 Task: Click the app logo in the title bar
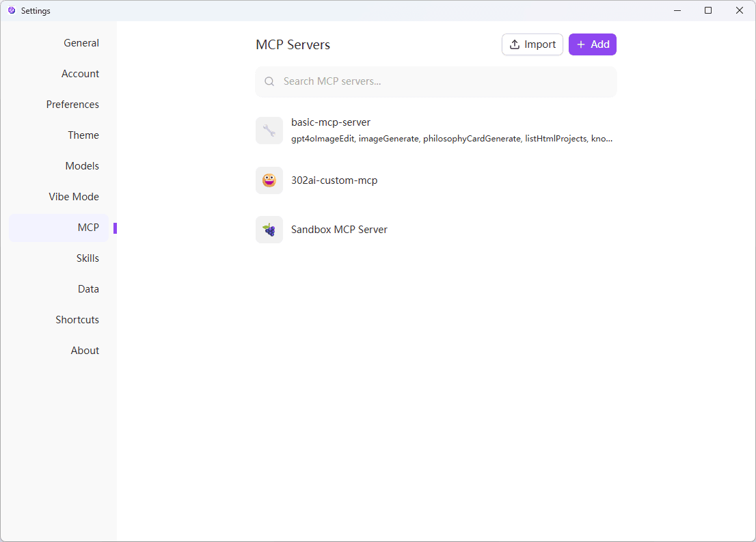point(10,10)
